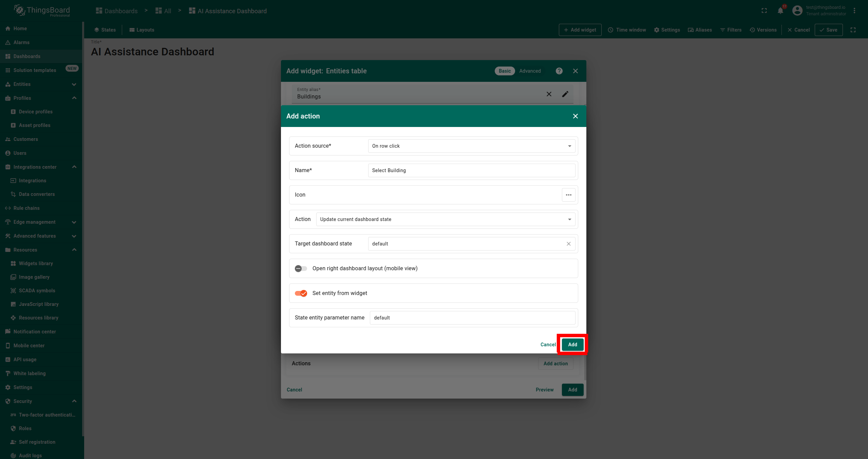Cancel the Add action dialog
This screenshot has width=868, height=459.
point(548,345)
